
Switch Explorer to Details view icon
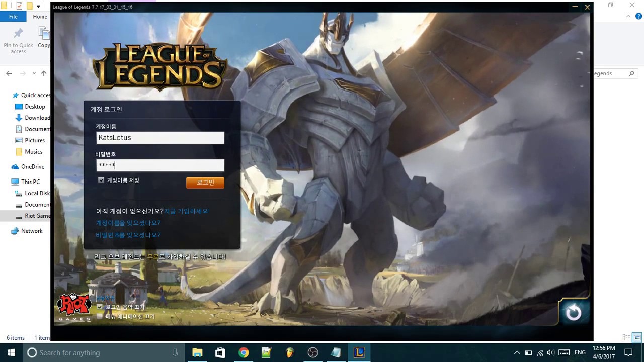pos(626,338)
